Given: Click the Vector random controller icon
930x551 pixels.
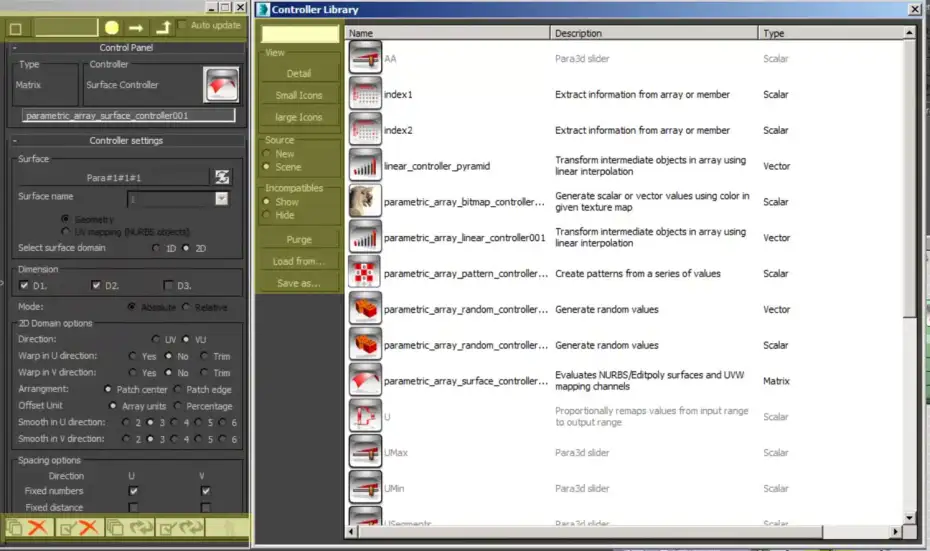Looking at the screenshot, I should (365, 308).
